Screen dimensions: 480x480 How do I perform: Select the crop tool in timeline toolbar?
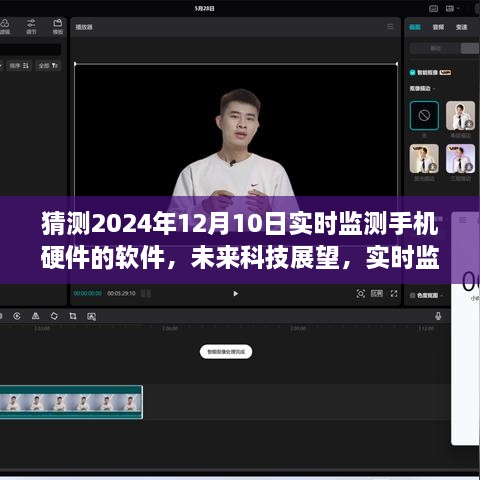pos(73,316)
